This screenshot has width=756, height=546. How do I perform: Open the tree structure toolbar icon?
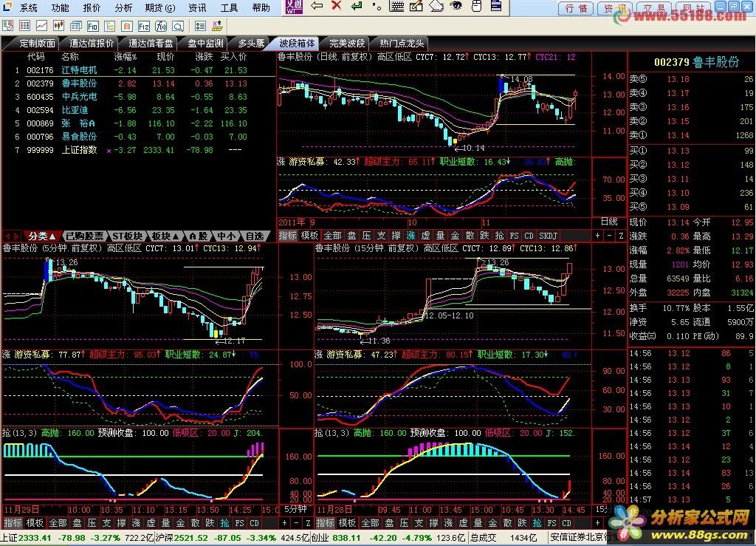109,26
